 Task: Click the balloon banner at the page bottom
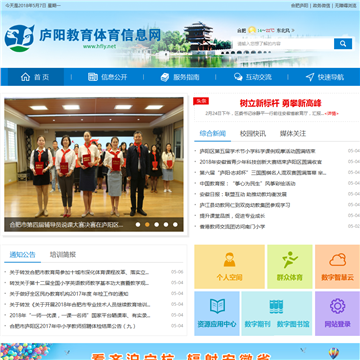[x=180, y=351]
